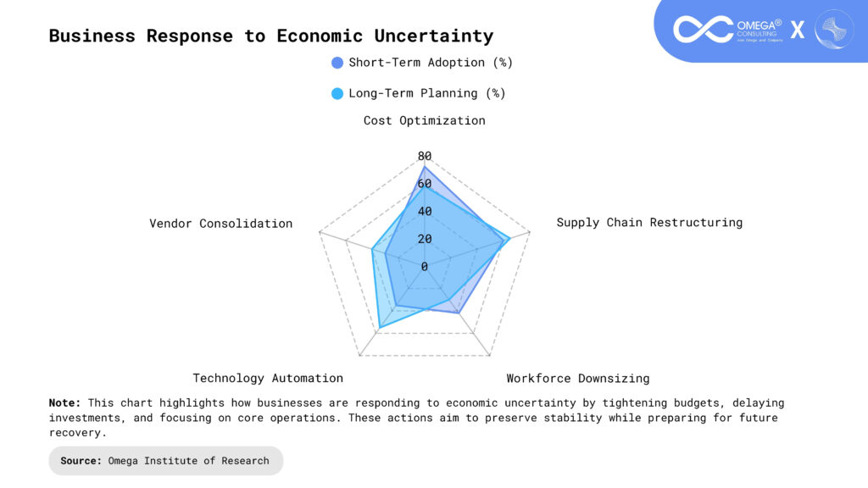Image resolution: width=868 pixels, height=488 pixels.
Task: Select the Technology Automation axis label
Action: coord(268,378)
